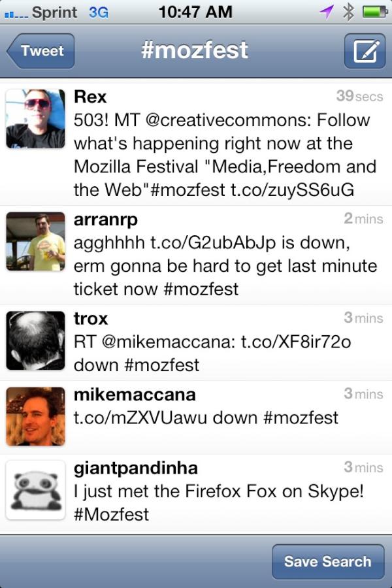392x588 pixels.
Task: Tap the battery indicator icon
Action: [375, 12]
